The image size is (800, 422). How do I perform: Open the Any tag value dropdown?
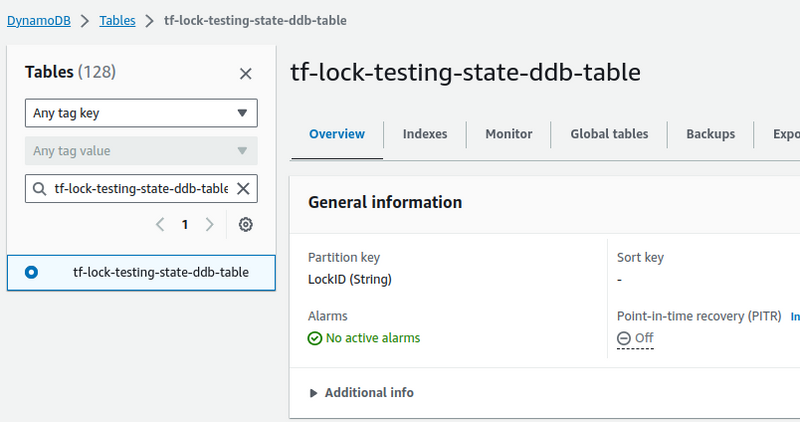(141, 151)
